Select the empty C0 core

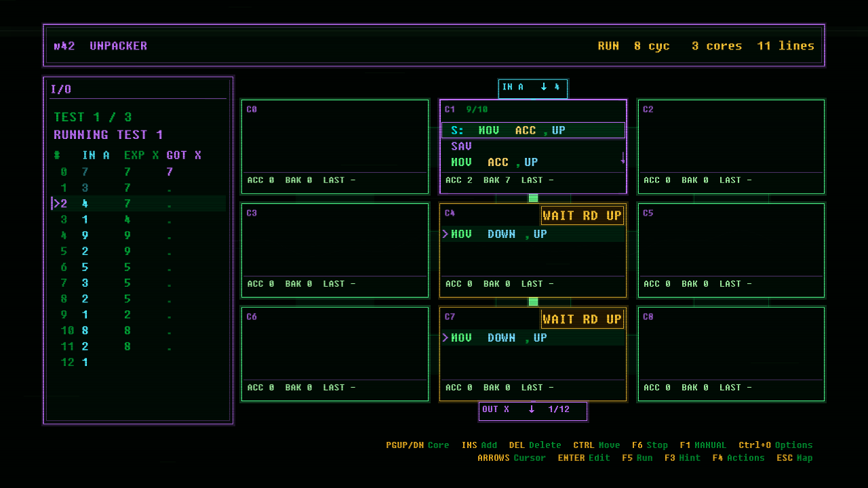[x=335, y=147]
